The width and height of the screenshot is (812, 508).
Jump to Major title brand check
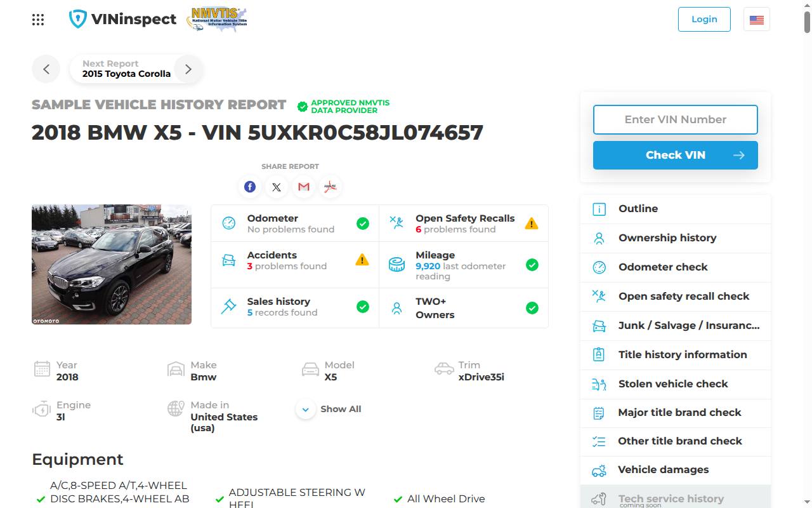pyautogui.click(x=676, y=413)
